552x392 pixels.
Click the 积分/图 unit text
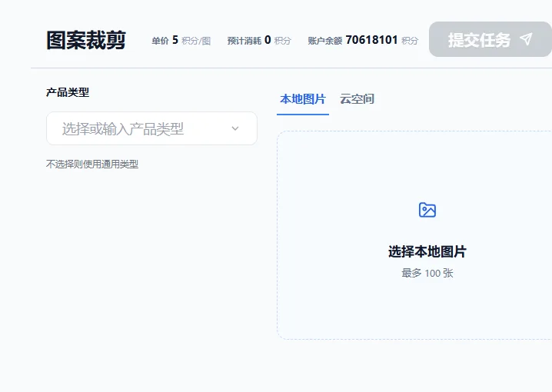pos(196,41)
